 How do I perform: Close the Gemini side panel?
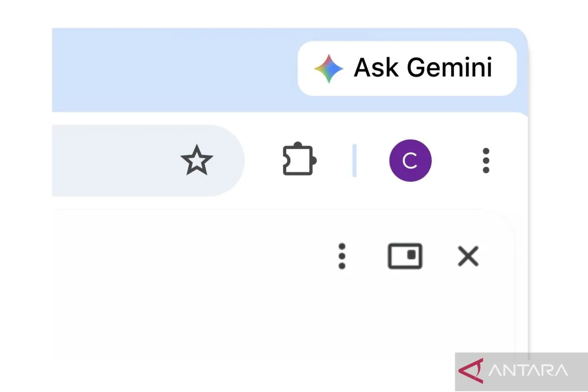pyautogui.click(x=468, y=256)
